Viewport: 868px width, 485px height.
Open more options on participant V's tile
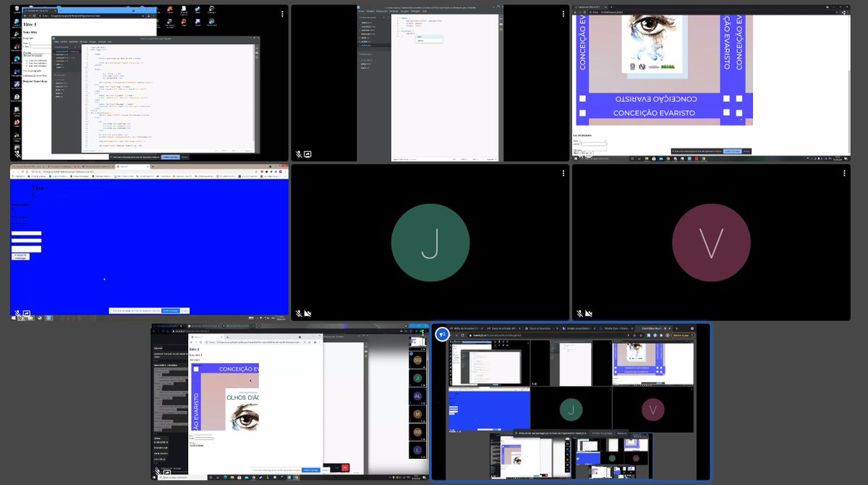[844, 173]
